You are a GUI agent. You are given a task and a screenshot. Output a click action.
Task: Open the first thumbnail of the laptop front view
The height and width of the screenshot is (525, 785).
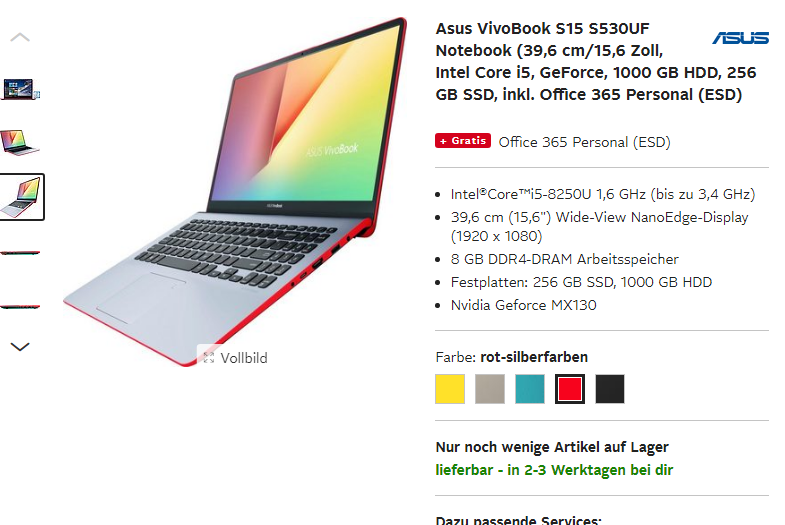[x=21, y=90]
